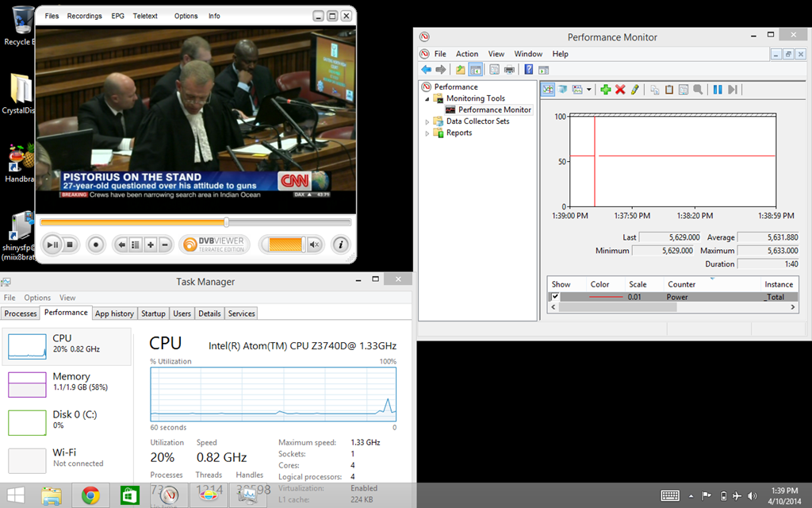Select the Performance root tree node
Viewport: 812px width, 508px height.
[456, 87]
